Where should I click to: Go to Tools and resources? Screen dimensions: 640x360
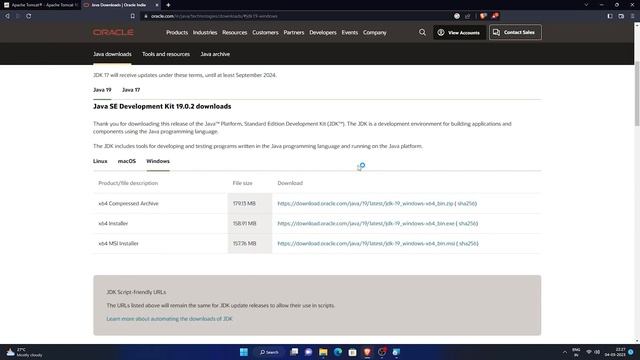click(x=166, y=54)
